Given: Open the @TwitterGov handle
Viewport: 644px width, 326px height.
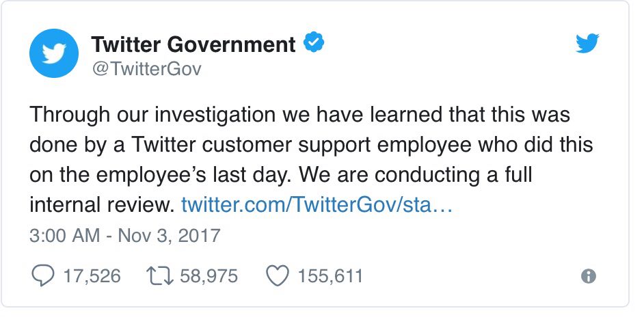Looking at the screenshot, I should pyautogui.click(x=146, y=68).
